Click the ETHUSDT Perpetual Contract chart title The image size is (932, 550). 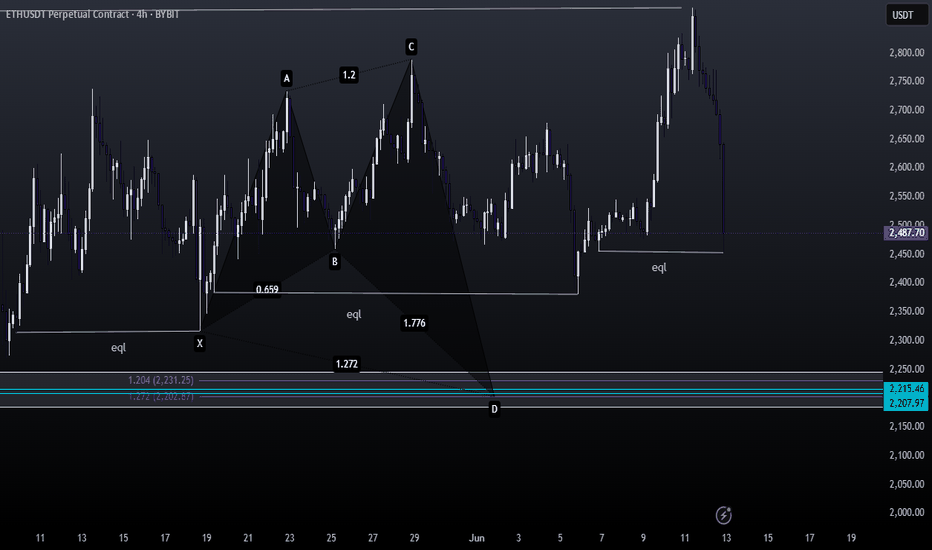(92, 14)
